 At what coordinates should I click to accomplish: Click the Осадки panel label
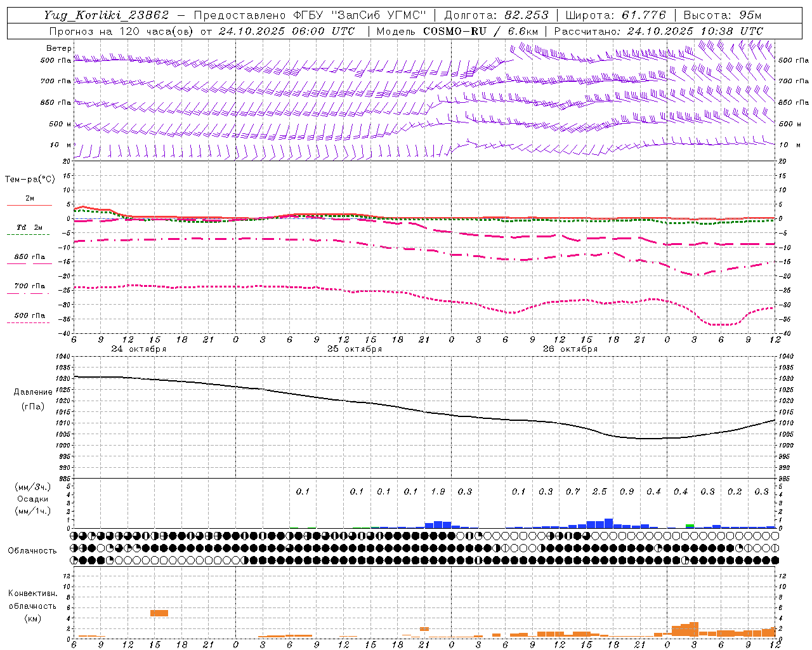point(32,499)
